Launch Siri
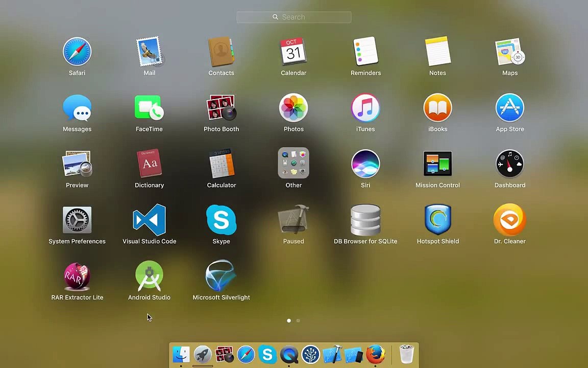 coord(365,164)
